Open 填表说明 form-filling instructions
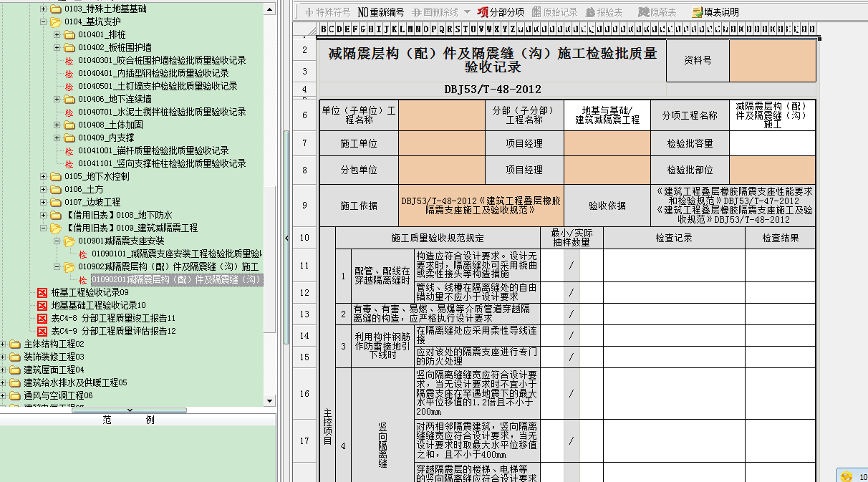The width and height of the screenshot is (868, 482). (715, 12)
